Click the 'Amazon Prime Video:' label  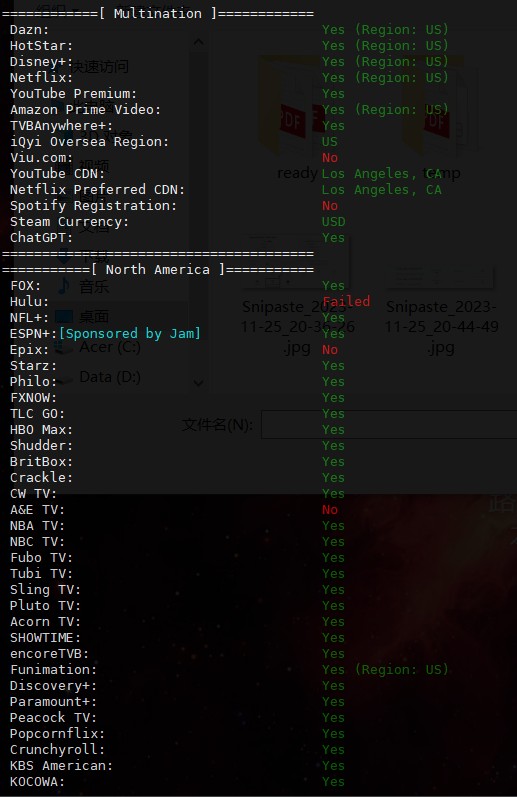tap(85, 109)
